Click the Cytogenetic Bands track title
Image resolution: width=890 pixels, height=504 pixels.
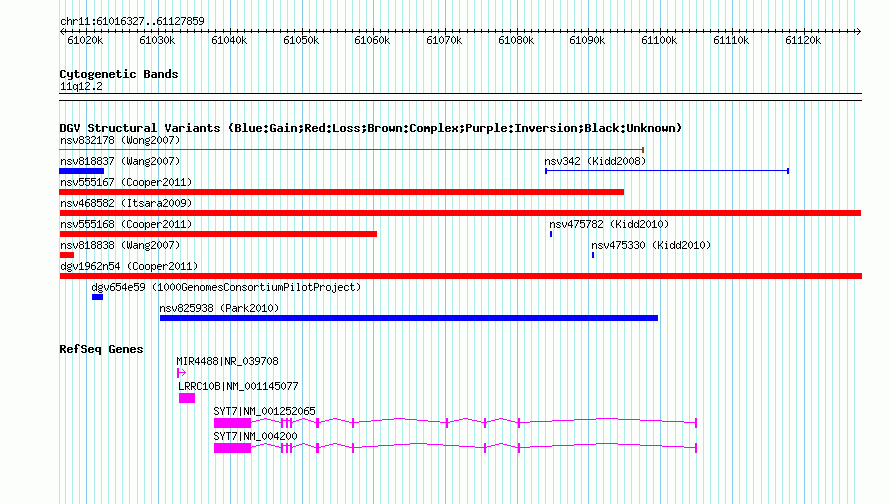(119, 74)
